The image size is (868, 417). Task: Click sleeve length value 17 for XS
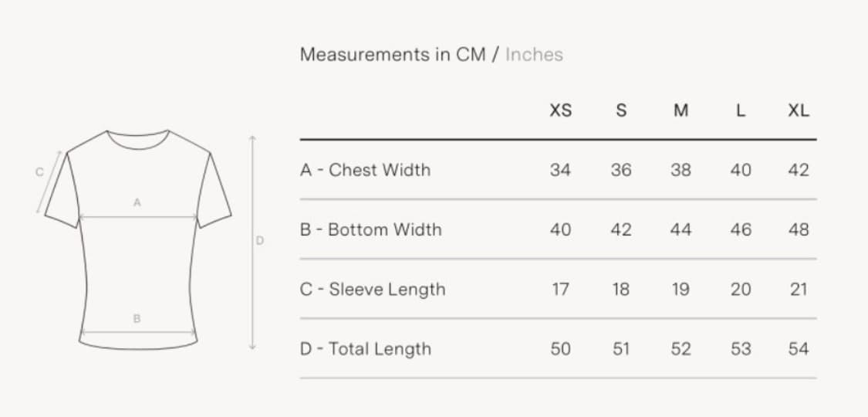(560, 289)
